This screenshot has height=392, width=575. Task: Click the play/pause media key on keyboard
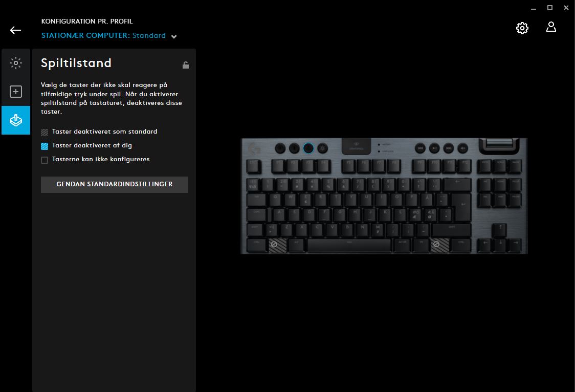coord(434,148)
